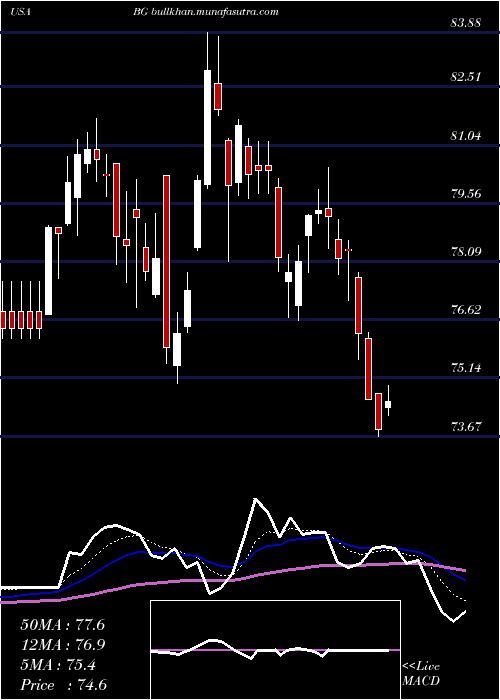Click inside the MACD inset chart box
The width and height of the screenshot is (500, 700).
(275, 650)
